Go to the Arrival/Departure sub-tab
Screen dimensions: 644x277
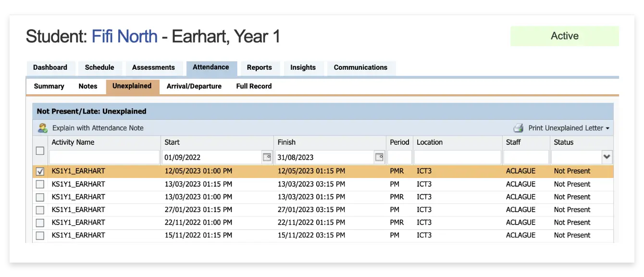(194, 86)
